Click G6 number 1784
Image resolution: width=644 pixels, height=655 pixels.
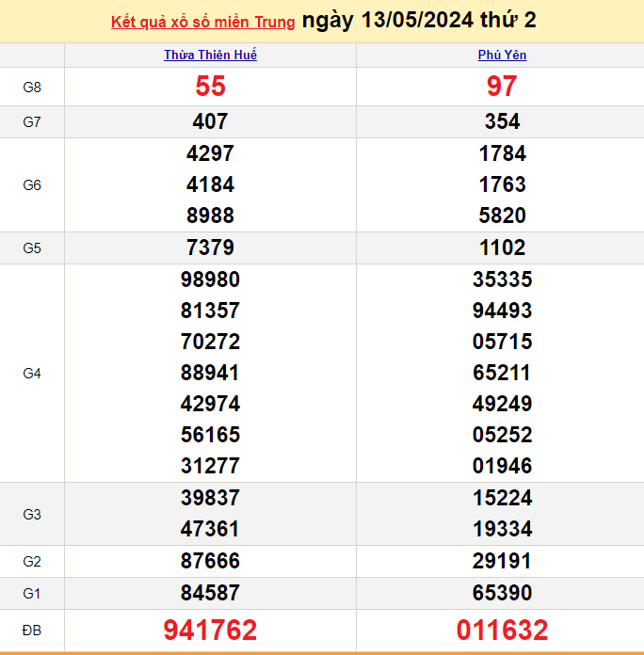click(502, 153)
